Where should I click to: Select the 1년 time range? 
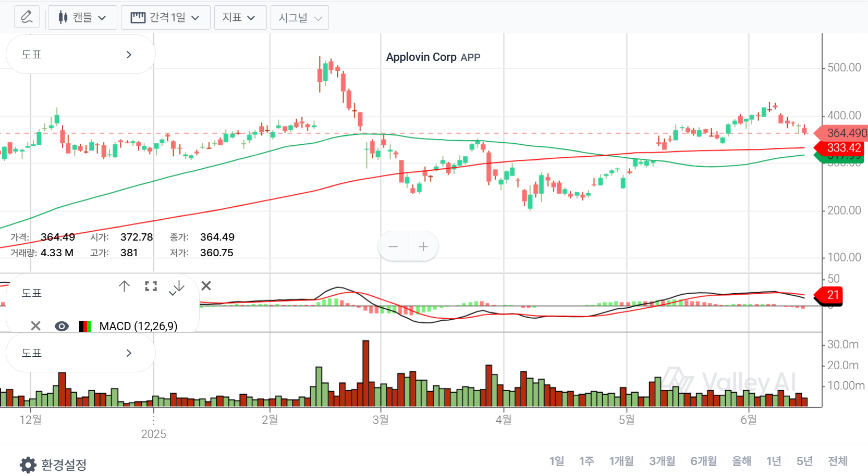point(774,461)
